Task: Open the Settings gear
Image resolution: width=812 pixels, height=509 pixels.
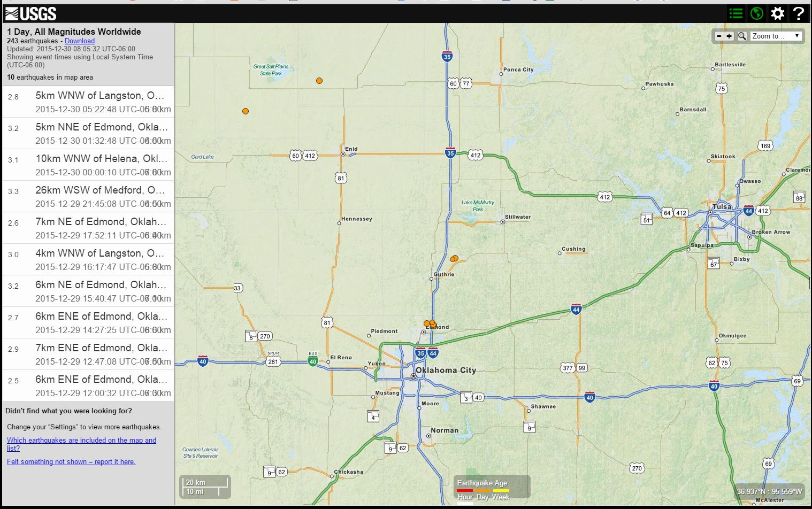Action: [777, 13]
